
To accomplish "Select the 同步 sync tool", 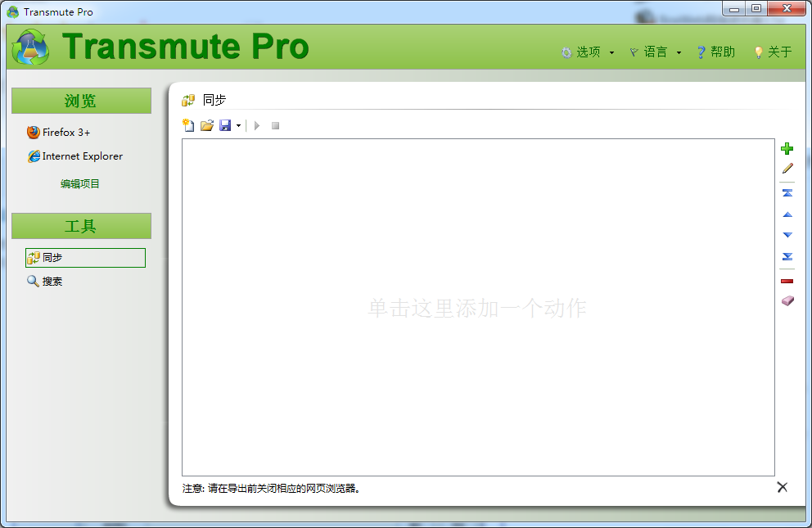I will pos(85,258).
